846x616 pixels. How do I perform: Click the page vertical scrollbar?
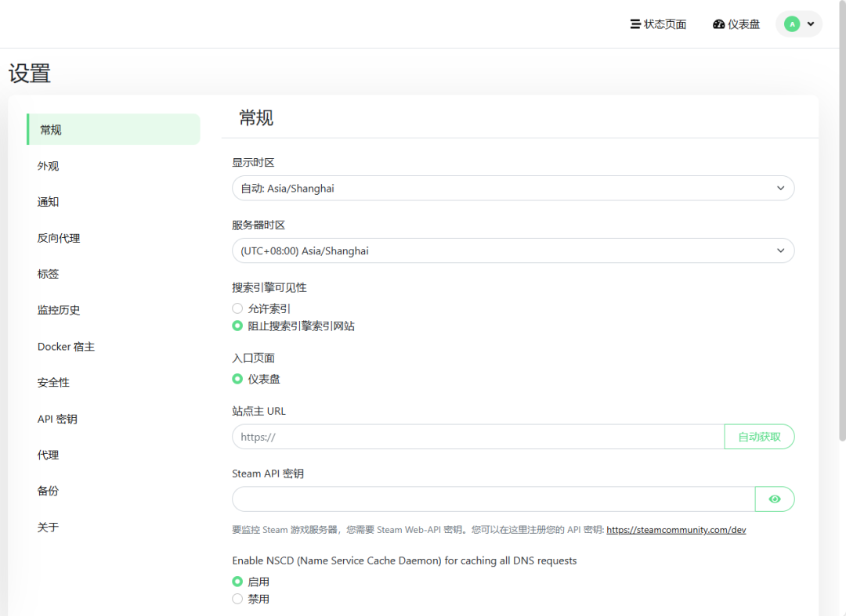842,235
